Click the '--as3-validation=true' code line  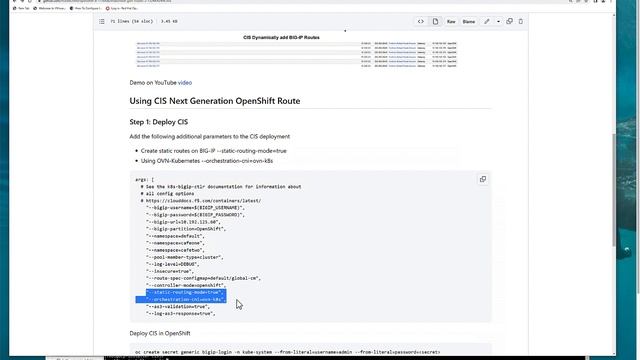tap(178, 306)
